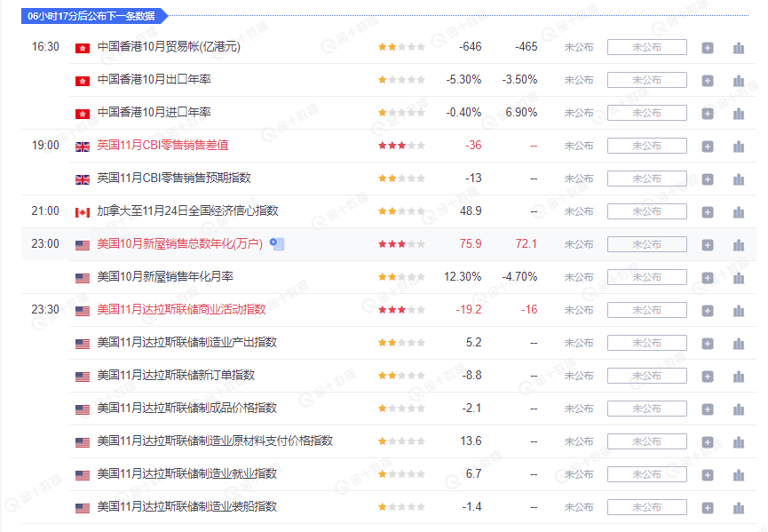Viewport: 768px width, 532px height.
Task: Click 未公布 box in 达拉斯联储制造业装船指数 row
Action: coord(647,507)
